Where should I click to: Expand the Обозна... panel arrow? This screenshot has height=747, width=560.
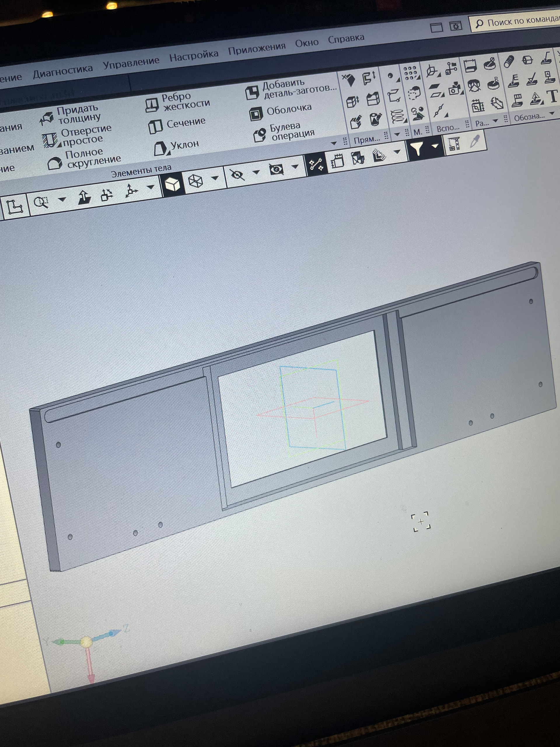(552, 114)
